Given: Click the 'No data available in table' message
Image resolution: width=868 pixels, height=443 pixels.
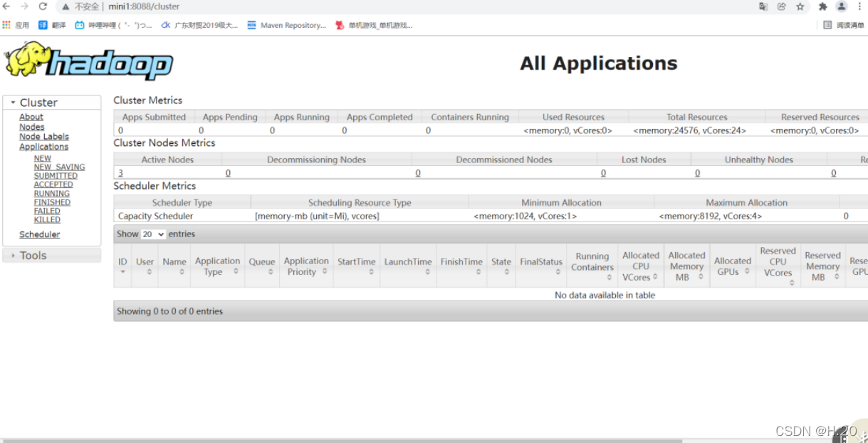Looking at the screenshot, I should 605,295.
